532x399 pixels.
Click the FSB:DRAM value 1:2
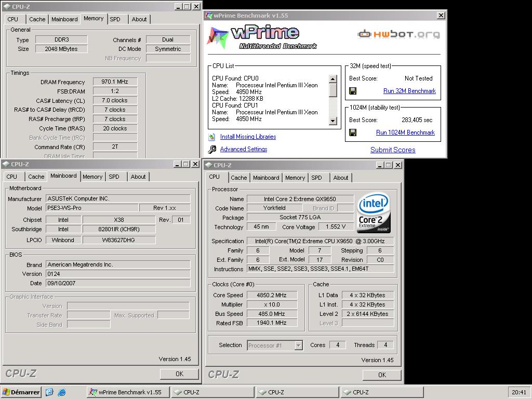tap(115, 91)
